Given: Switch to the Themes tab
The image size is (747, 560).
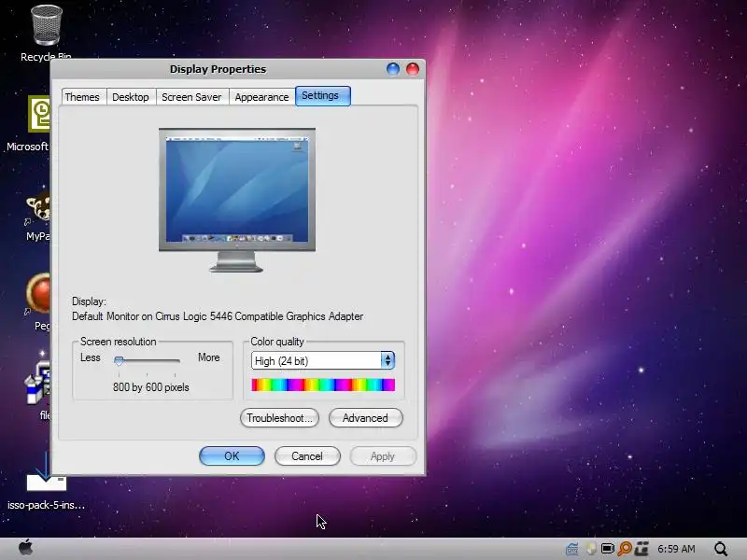Looking at the screenshot, I should point(82,97).
